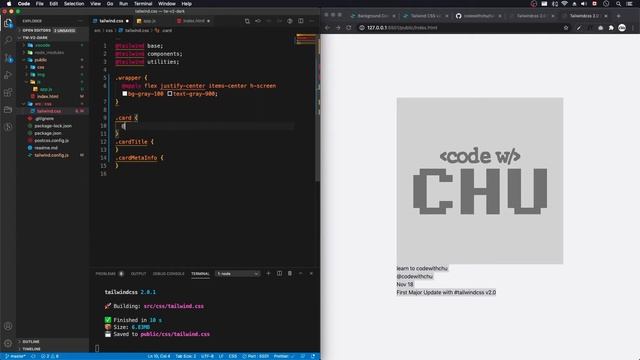Open the Search view in the activity bar
This screenshot has width=640, height=360.
(x=8, y=40)
